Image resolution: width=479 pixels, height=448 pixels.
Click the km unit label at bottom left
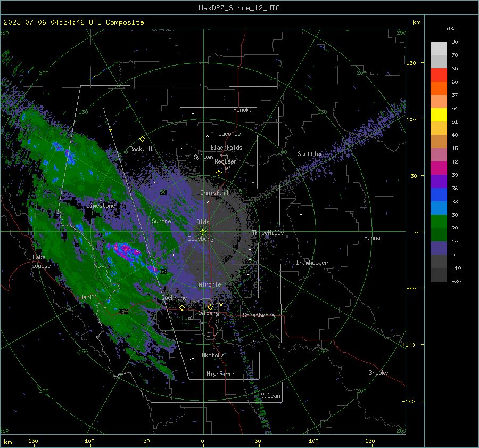[x=7, y=442]
